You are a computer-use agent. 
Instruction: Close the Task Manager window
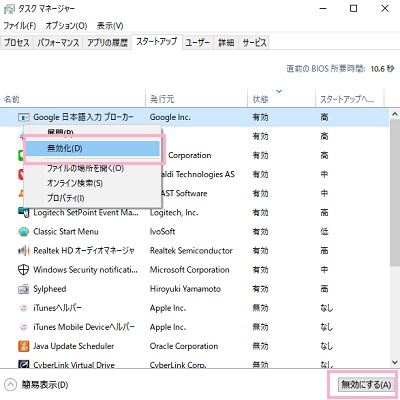click(385, 9)
